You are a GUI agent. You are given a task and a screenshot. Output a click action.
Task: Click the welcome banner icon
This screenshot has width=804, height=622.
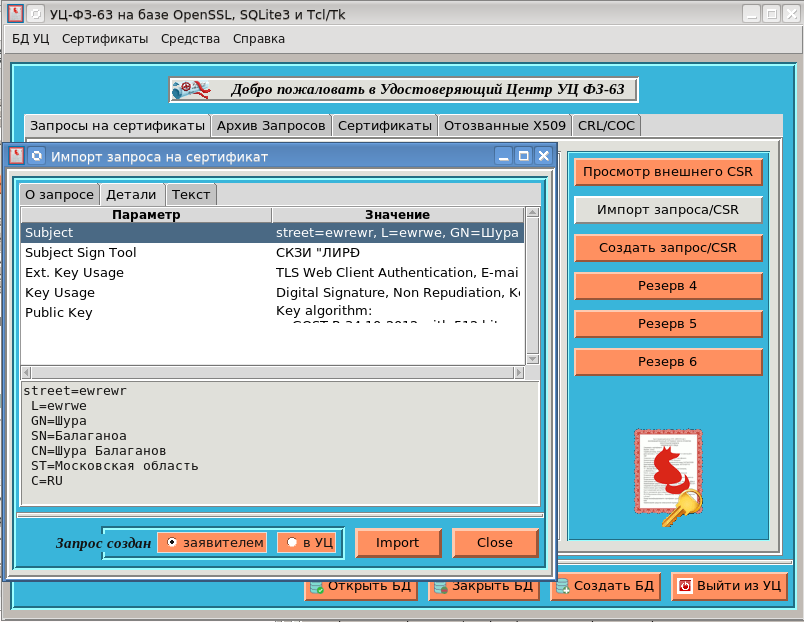191,90
